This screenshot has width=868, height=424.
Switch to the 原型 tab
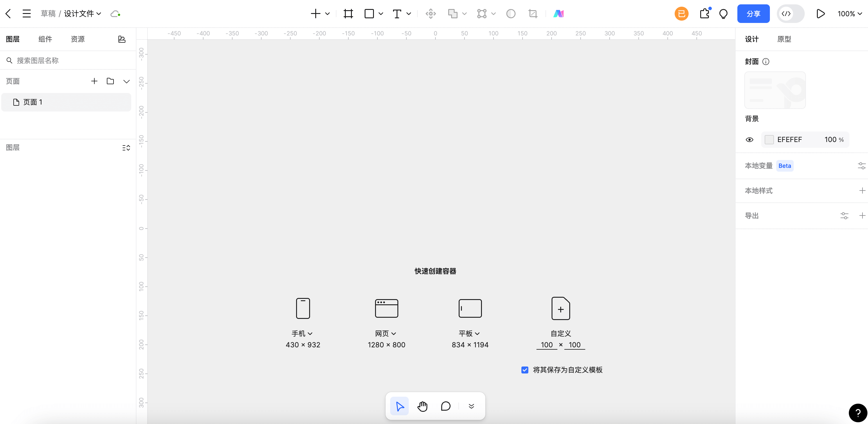point(784,39)
